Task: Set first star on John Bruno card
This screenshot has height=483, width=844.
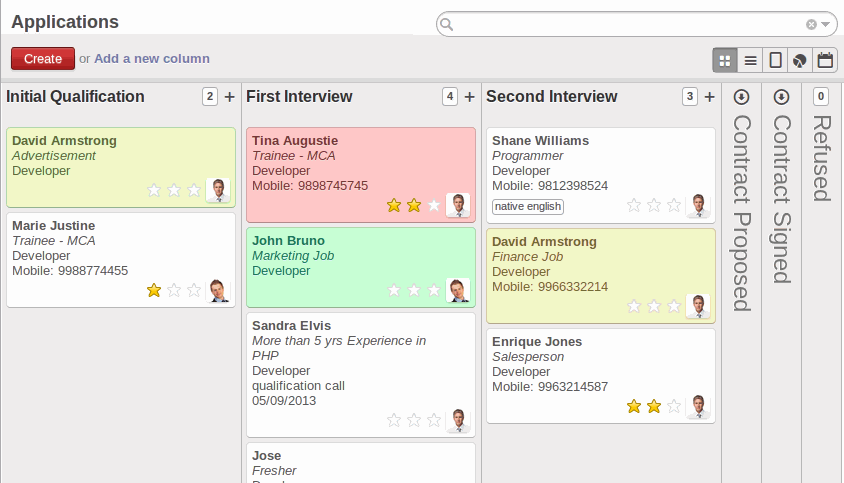Action: click(x=394, y=290)
